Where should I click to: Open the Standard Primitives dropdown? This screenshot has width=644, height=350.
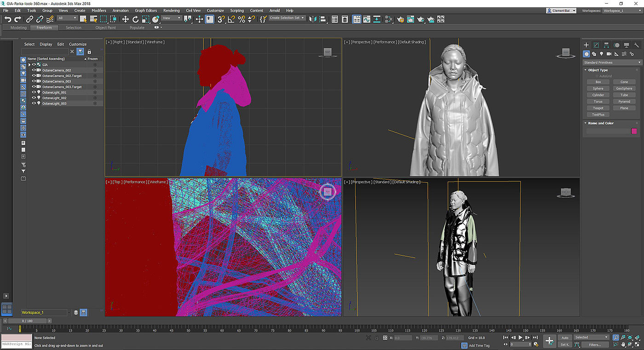coord(612,63)
